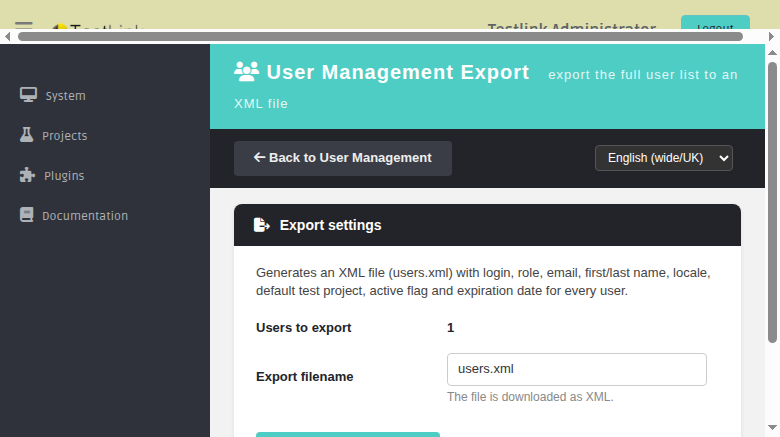This screenshot has height=437, width=780.
Task: Open the Documentation menu item
Action: (74, 216)
